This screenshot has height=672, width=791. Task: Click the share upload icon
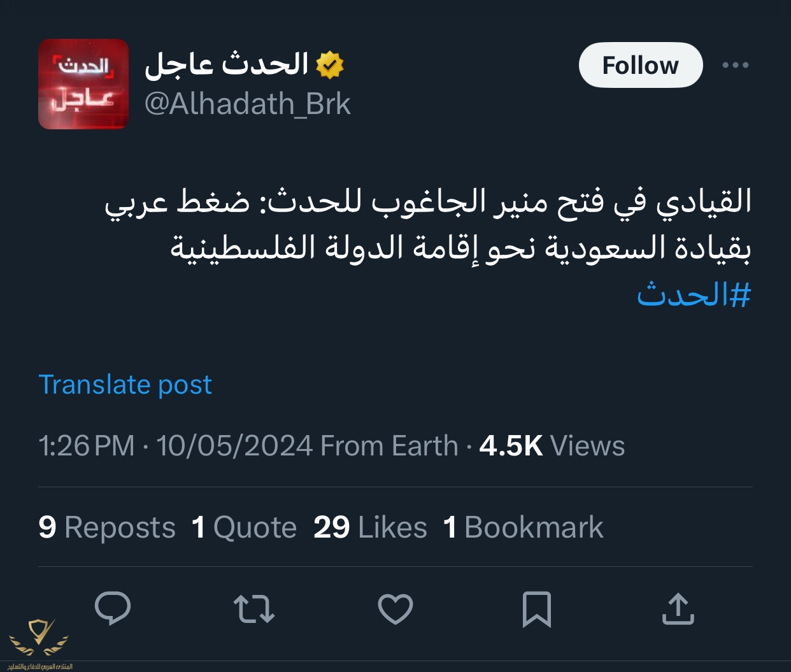coord(678,608)
